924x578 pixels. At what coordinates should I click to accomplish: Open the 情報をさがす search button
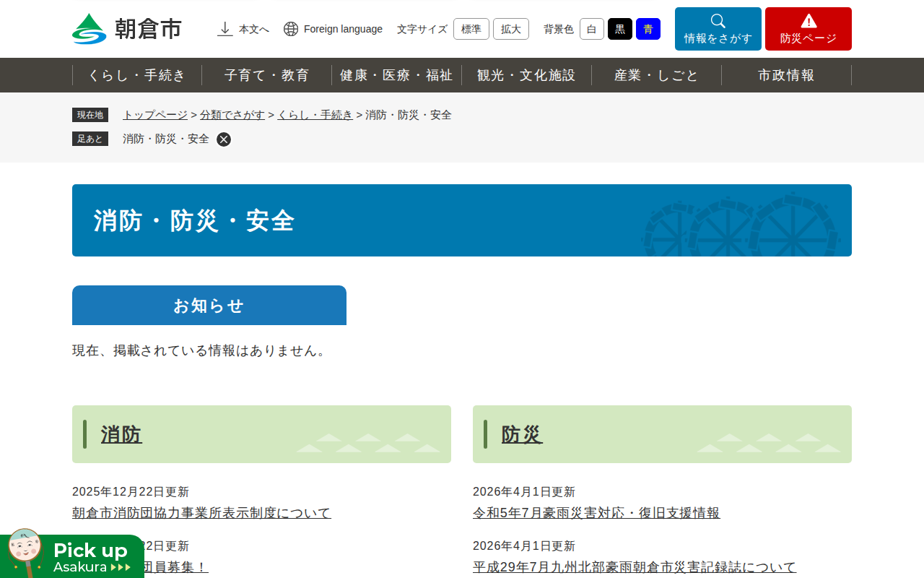[x=718, y=29]
